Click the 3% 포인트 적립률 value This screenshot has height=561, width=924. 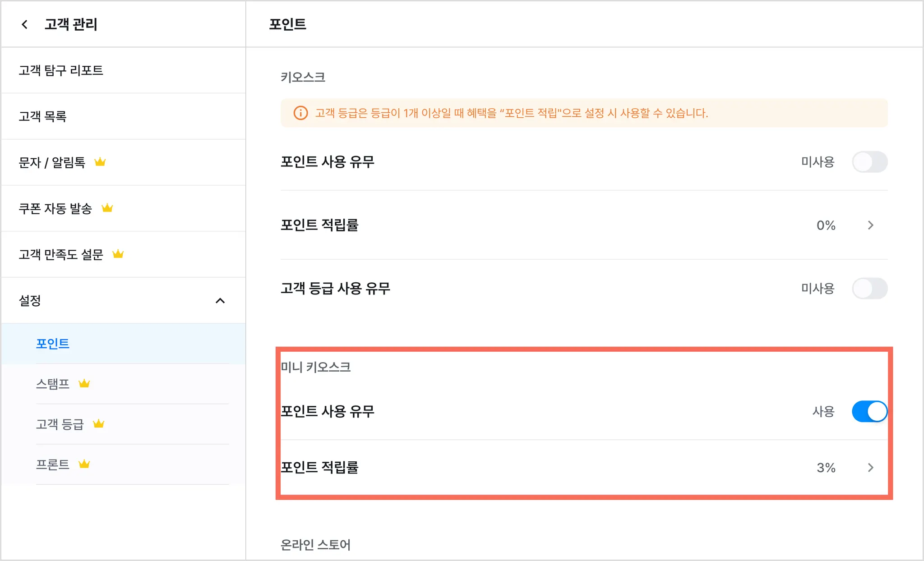pyautogui.click(x=826, y=468)
